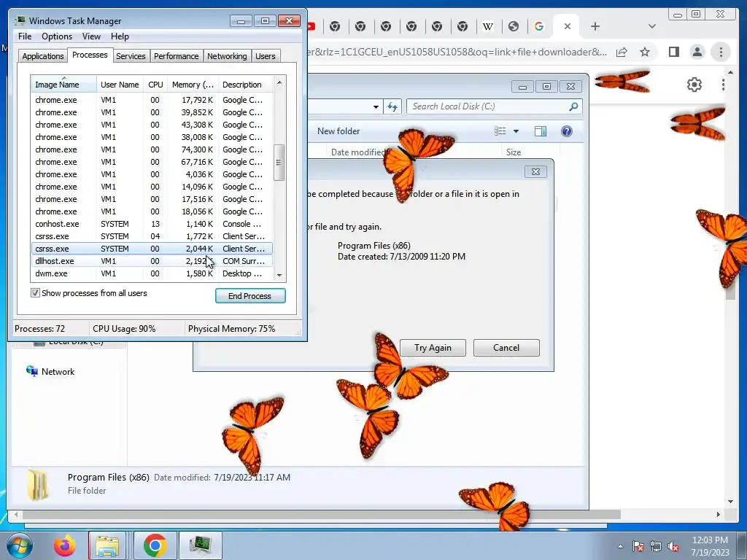
Task: Switch to the Performance tab
Action: [176, 55]
